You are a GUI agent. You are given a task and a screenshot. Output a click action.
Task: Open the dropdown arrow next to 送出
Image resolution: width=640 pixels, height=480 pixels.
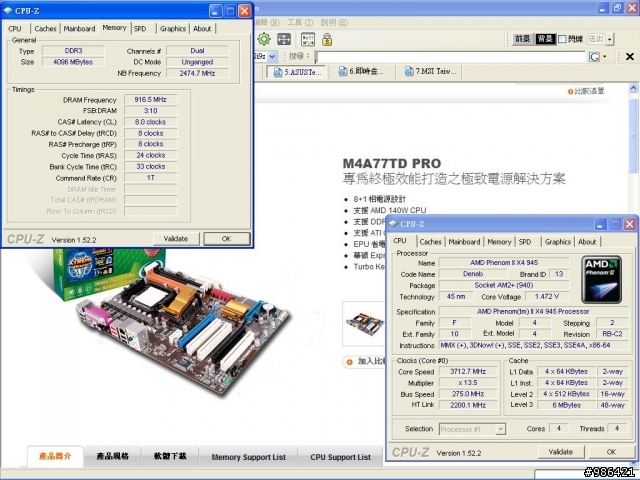(610, 39)
